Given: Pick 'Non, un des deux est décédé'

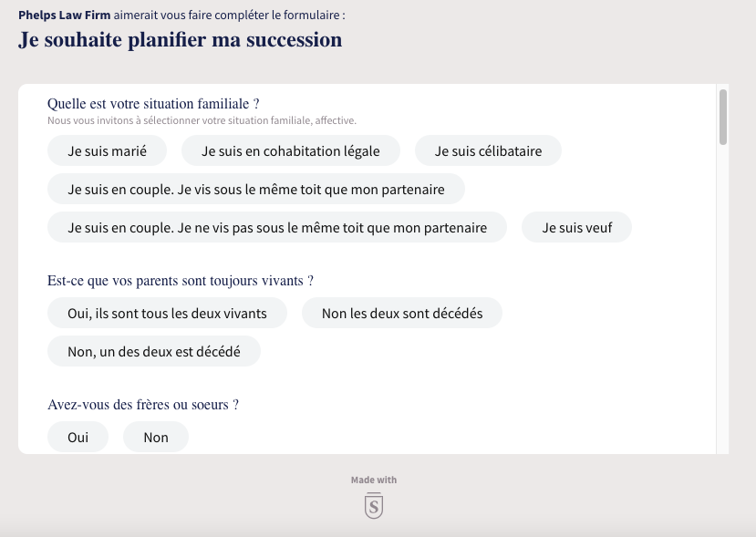Looking at the screenshot, I should 154,351.
